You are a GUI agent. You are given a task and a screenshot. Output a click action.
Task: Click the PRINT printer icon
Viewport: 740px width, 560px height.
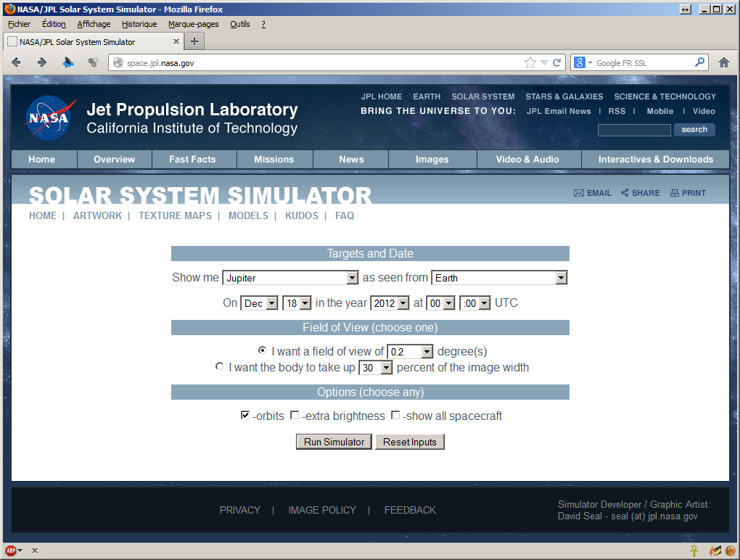675,193
